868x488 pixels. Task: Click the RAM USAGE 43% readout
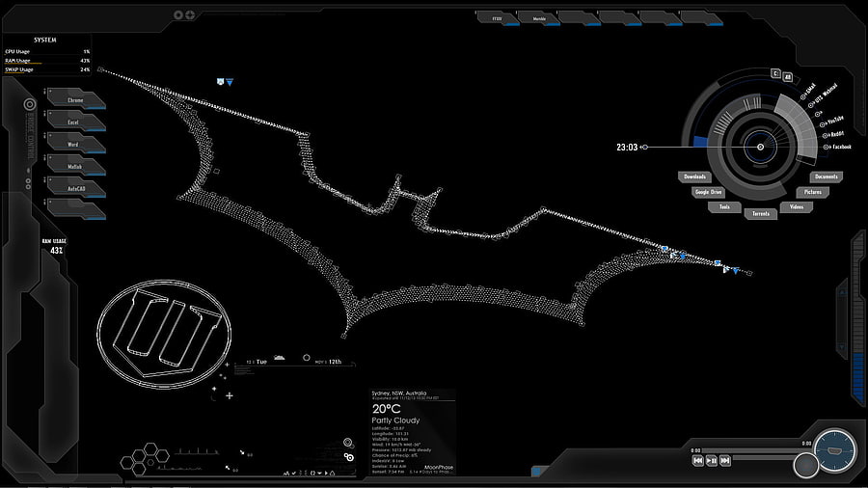54,246
